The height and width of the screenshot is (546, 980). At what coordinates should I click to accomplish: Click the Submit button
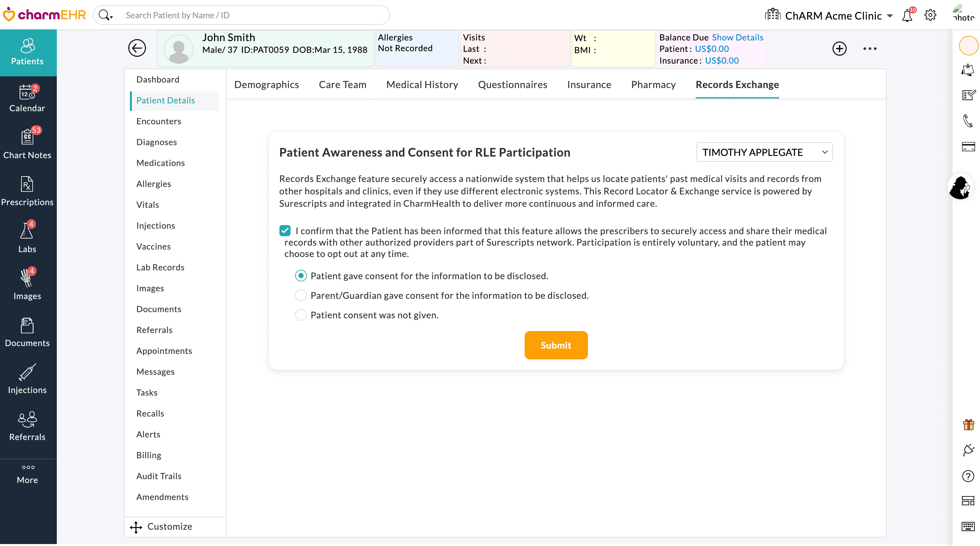click(556, 345)
